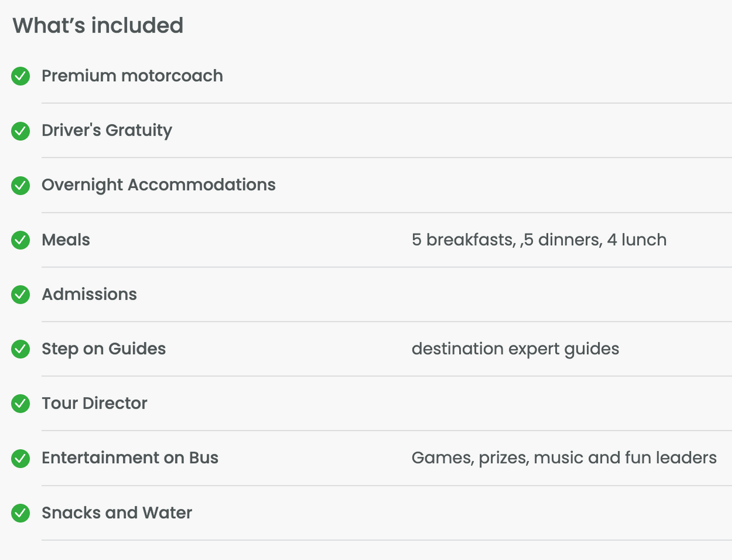The image size is (732, 560).
Task: Click the destination expert guides description
Action: click(x=515, y=349)
